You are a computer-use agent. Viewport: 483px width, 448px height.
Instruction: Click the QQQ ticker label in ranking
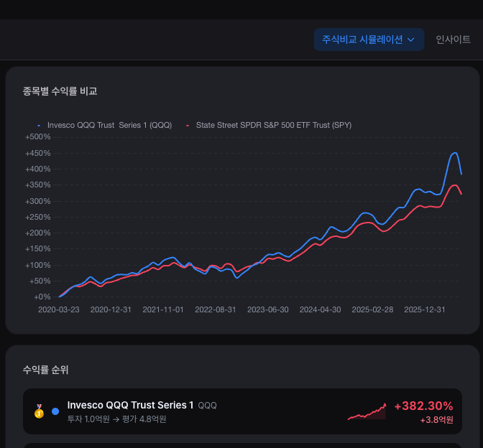click(x=207, y=406)
